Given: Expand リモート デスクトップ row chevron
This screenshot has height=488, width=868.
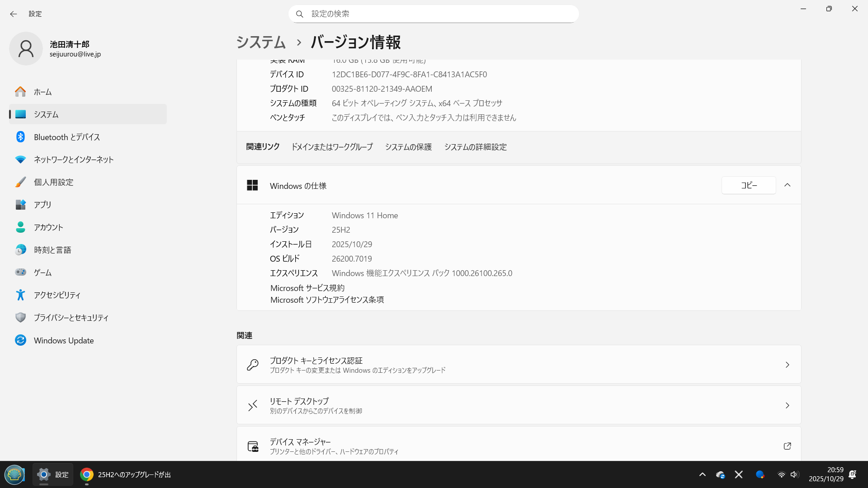Looking at the screenshot, I should click(x=788, y=405).
